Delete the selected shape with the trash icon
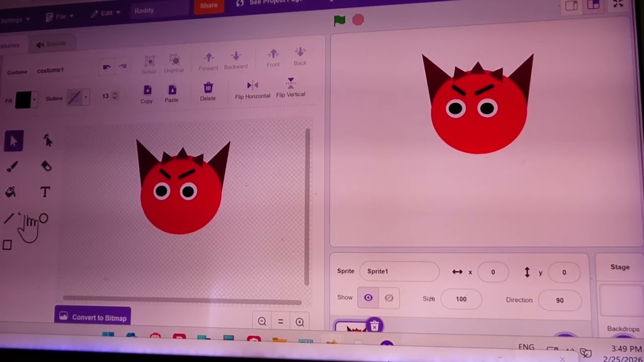This screenshot has width=644, height=362. 208,92
